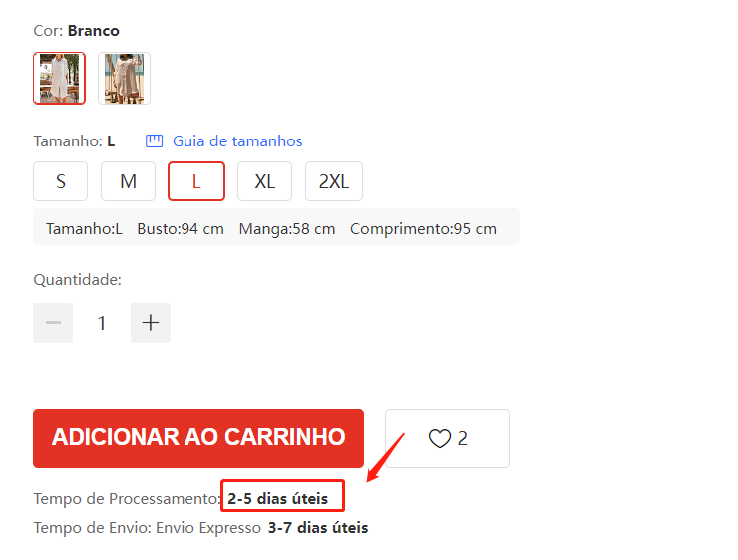This screenshot has width=738, height=560.
Task: Click the Envio Expresso shipping text
Action: 208,527
